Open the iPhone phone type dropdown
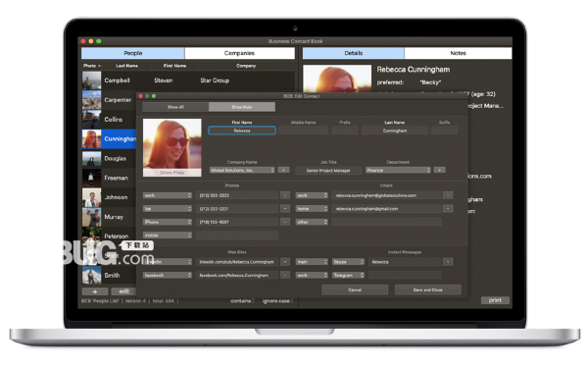Viewport: 588px width, 368px height. (x=168, y=222)
